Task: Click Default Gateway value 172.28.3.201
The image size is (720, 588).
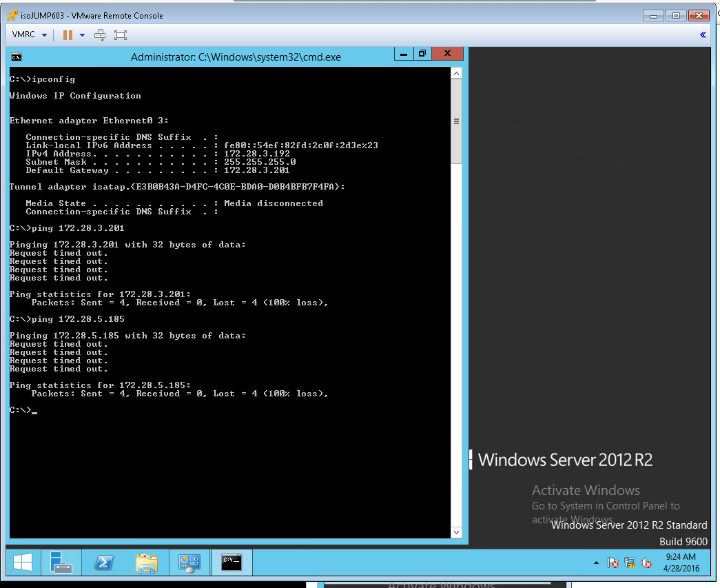Action: pos(257,170)
